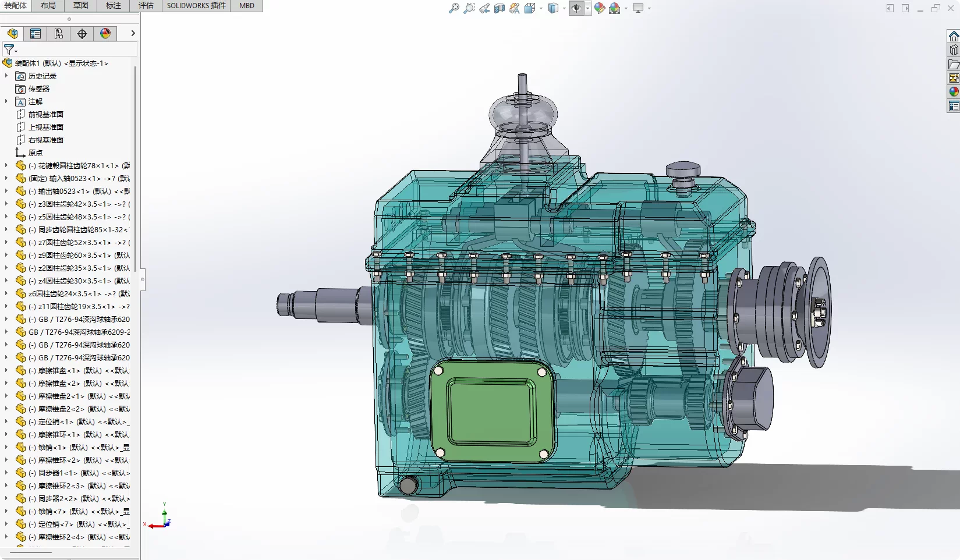960x560 pixels.
Task: Expand the 摩擦锥盘<1> component
Action: click(6, 370)
